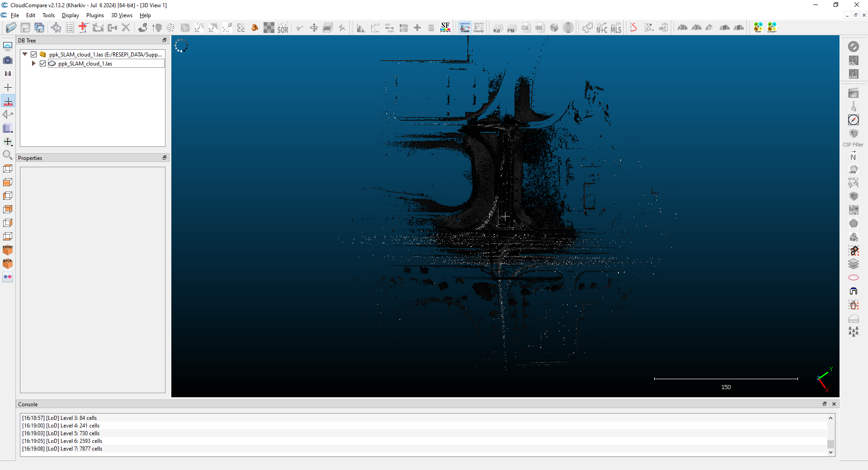Click the Console vertical scrollbar down arrow
This screenshot has width=868, height=470.
point(830,452)
